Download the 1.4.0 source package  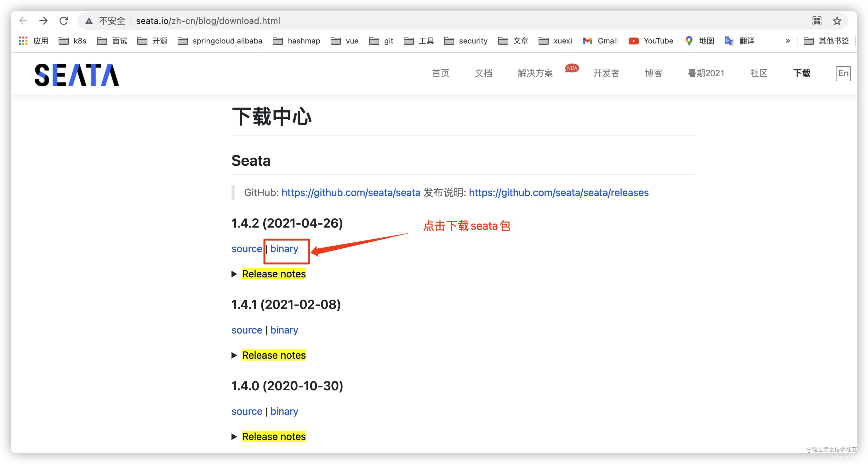pos(247,411)
